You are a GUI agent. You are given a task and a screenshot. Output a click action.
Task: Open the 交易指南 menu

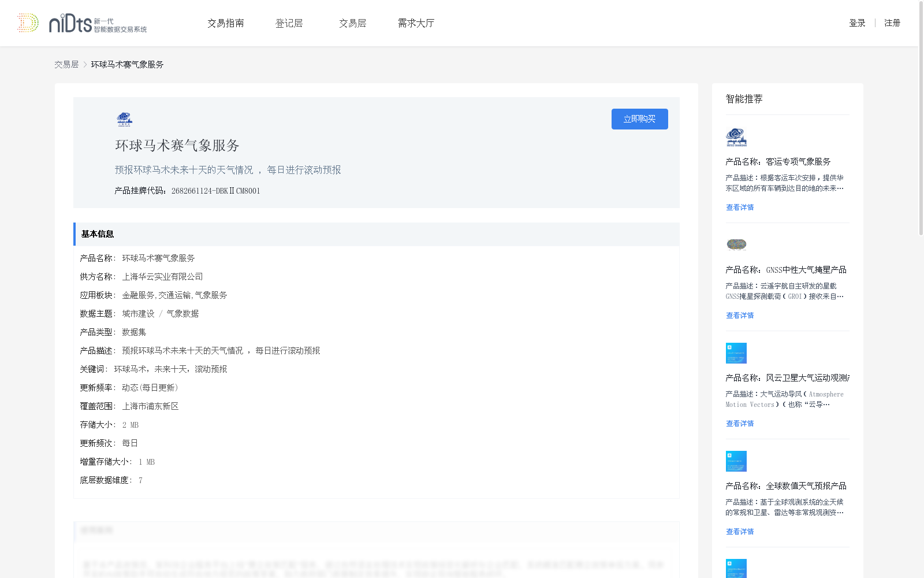click(226, 23)
